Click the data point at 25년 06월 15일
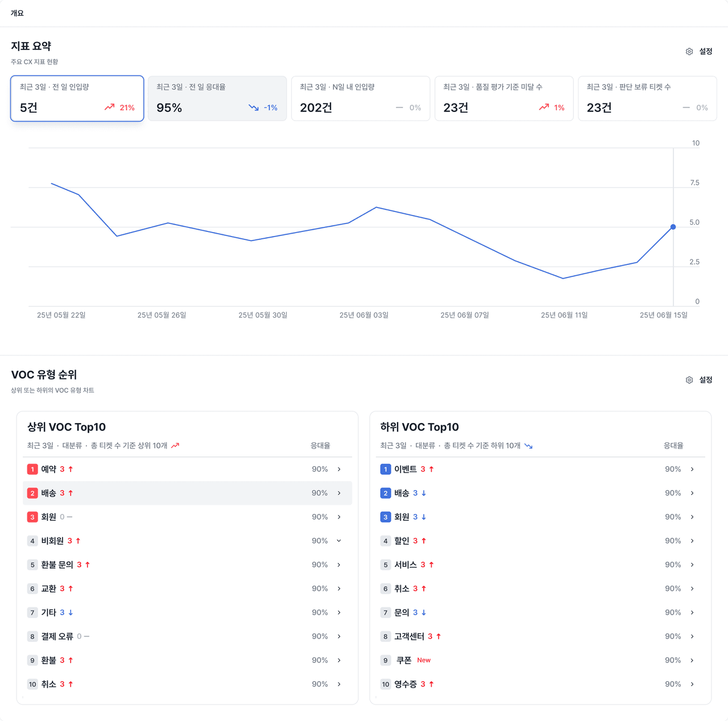Image resolution: width=728 pixels, height=721 pixels. tap(673, 227)
